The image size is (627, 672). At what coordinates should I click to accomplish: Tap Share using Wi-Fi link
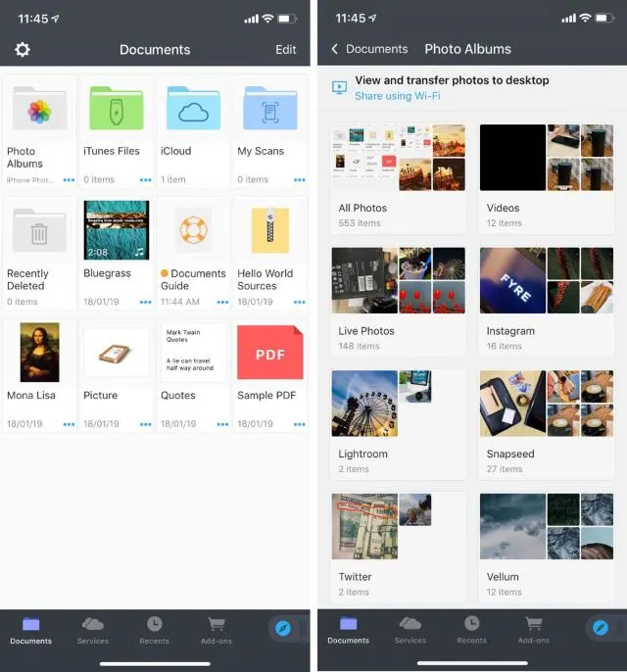coord(398,96)
